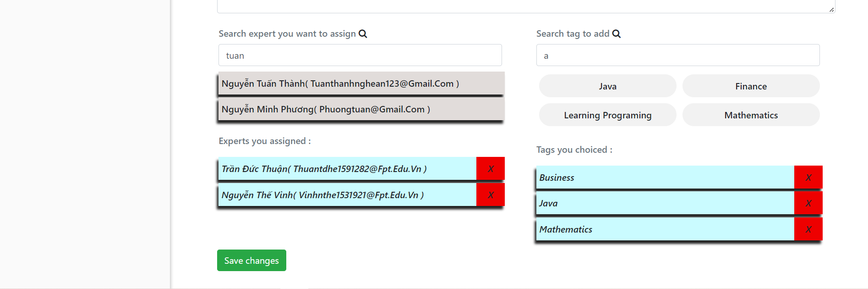Focus the expert search field containing tuan
The height and width of the screenshot is (289, 868).
pos(360,56)
